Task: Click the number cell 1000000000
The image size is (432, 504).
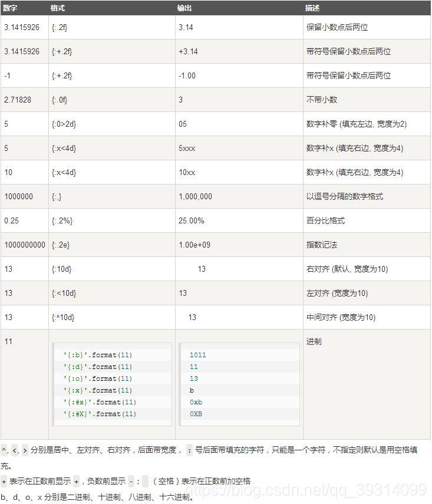Action: click(x=25, y=245)
